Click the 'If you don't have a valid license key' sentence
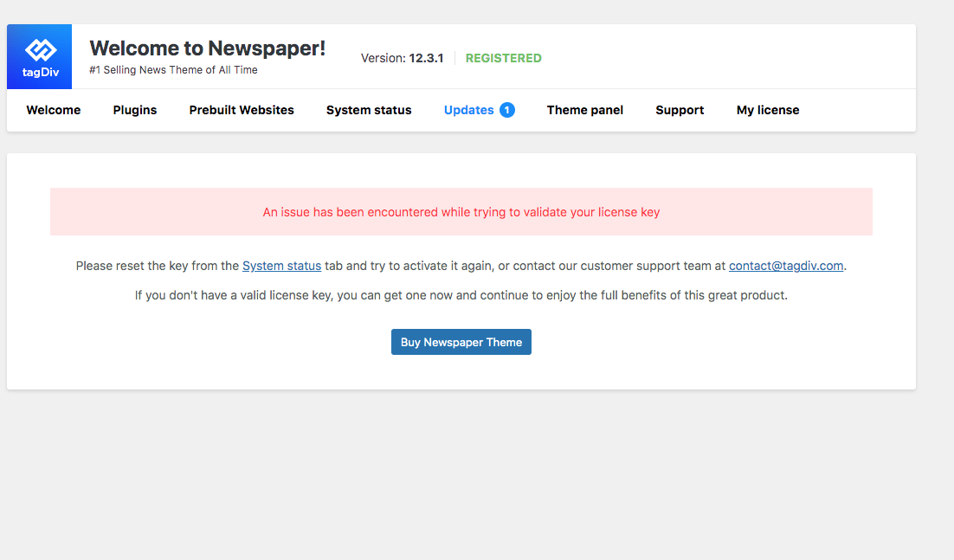 click(x=461, y=295)
